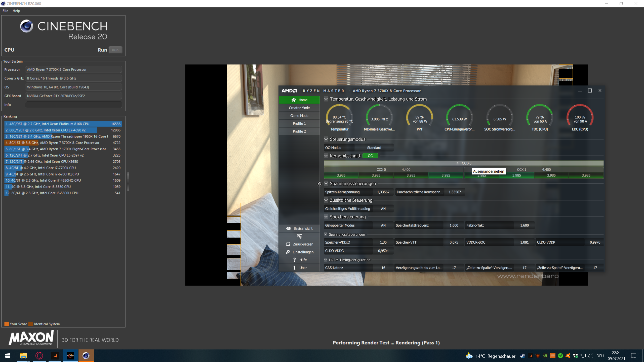Click the Basisansicht eye icon
Image resolution: width=644 pixels, height=362 pixels.
(289, 228)
